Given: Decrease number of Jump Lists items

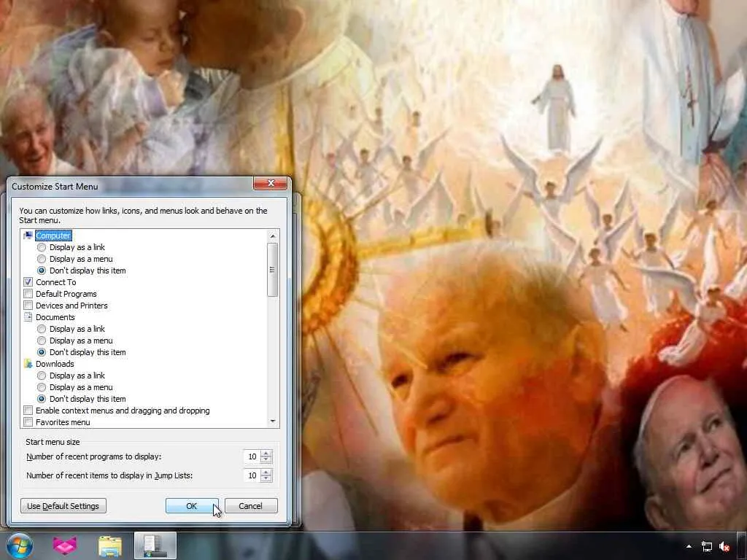Looking at the screenshot, I should click(266, 479).
